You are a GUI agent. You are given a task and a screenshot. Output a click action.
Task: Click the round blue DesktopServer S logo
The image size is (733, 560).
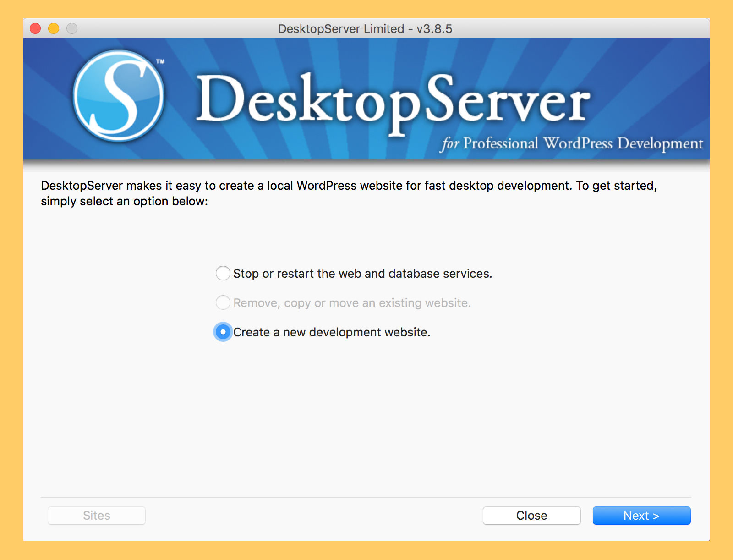click(119, 96)
